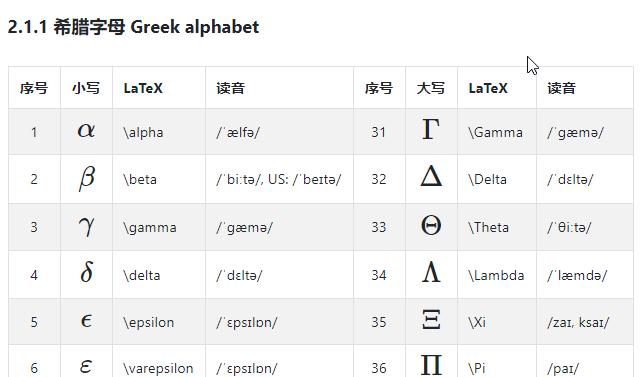This screenshot has height=377, width=641.
Task: Click the Xi pronunciation /zaɪ, ksaɪ/
Action: (x=578, y=322)
